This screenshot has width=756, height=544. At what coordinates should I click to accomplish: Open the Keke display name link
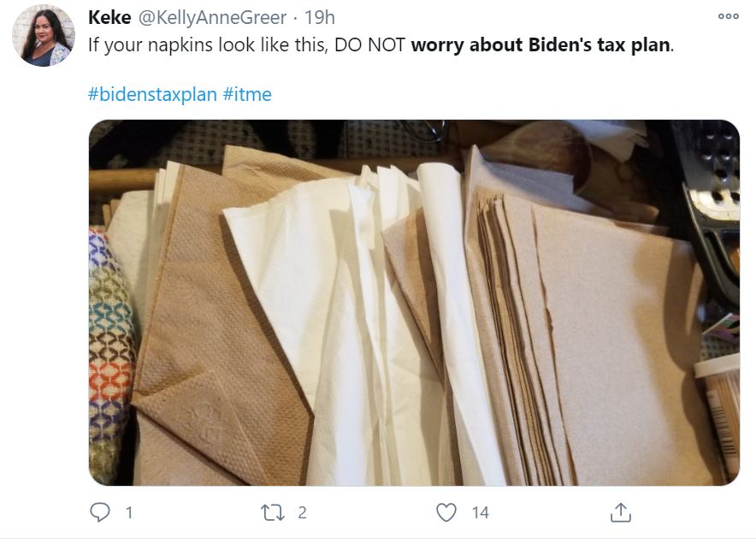109,18
